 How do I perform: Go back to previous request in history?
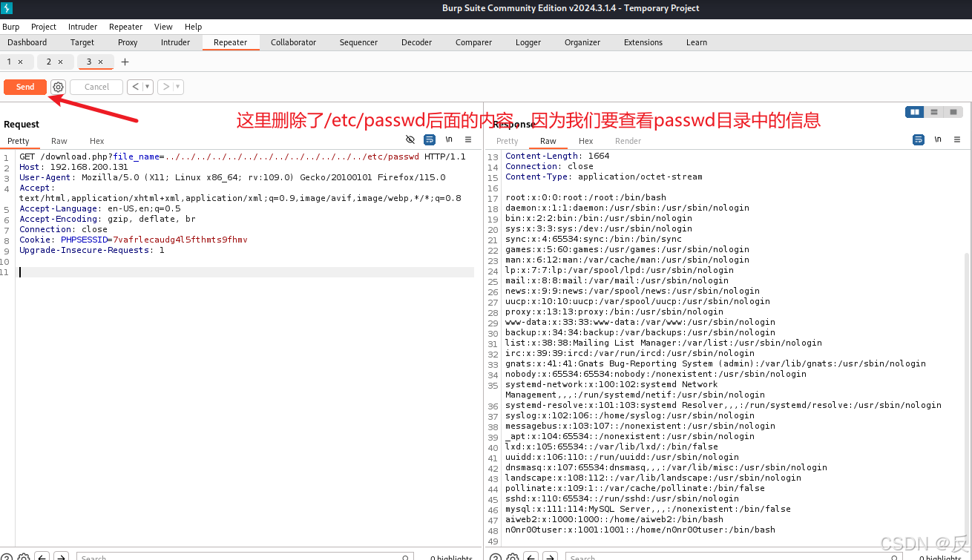(135, 87)
